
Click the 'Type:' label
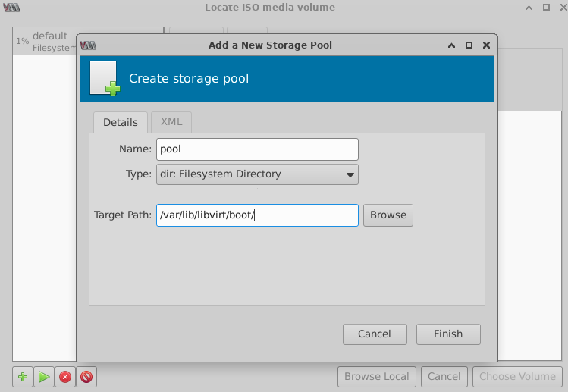[x=139, y=174]
